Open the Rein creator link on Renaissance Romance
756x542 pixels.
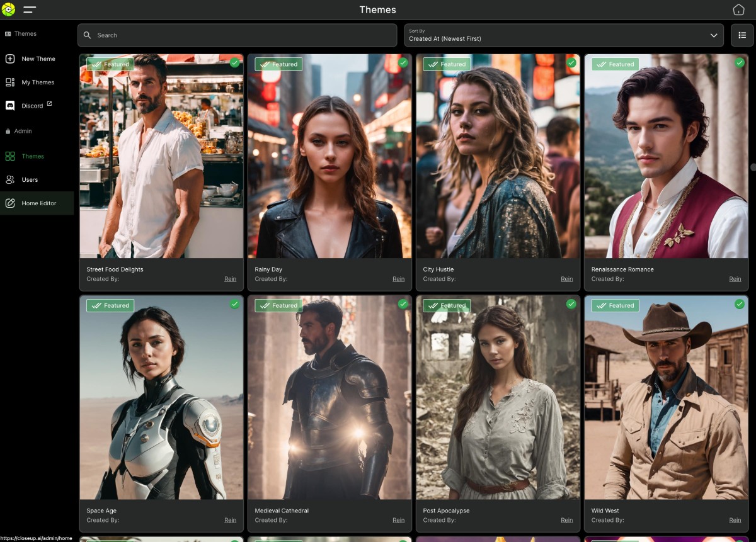[x=735, y=279]
